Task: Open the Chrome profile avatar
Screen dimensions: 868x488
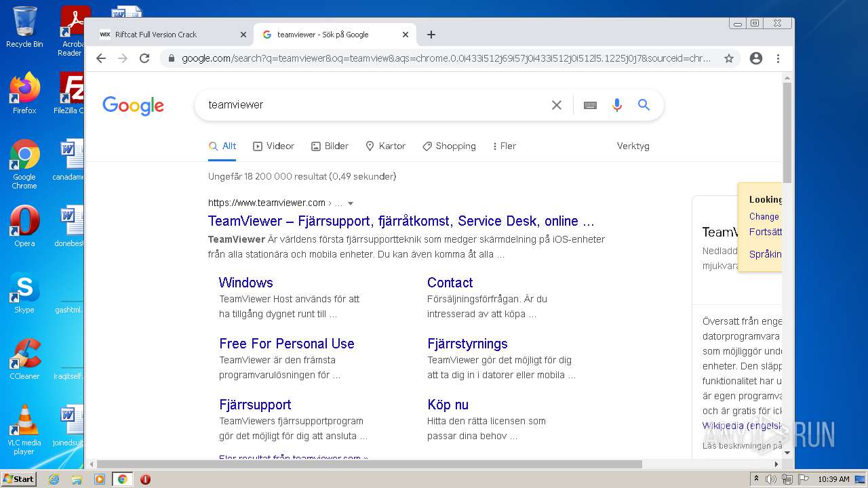Action: (x=756, y=58)
